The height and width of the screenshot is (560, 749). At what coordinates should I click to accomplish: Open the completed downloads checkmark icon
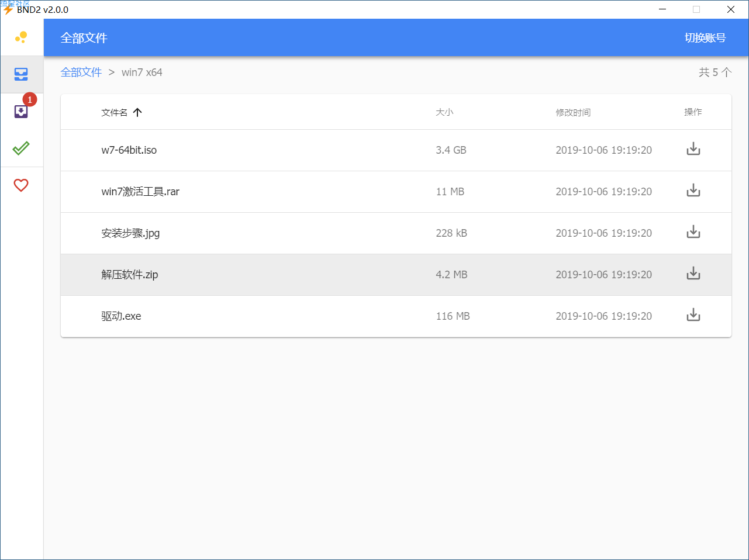click(x=21, y=148)
